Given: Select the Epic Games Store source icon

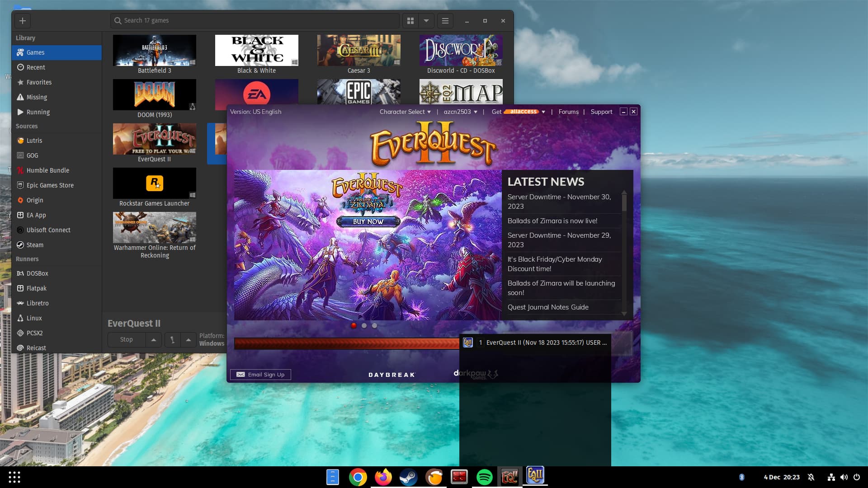Looking at the screenshot, I should 20,185.
